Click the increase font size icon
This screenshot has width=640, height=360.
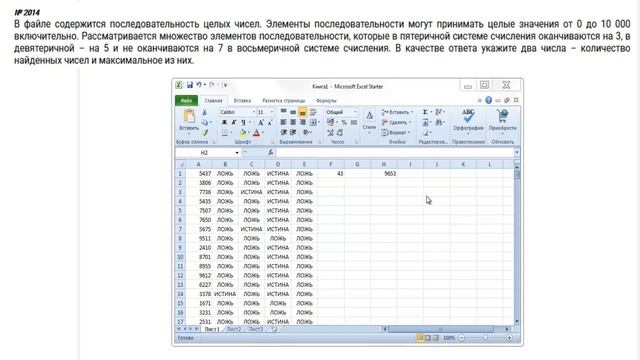point(261,122)
